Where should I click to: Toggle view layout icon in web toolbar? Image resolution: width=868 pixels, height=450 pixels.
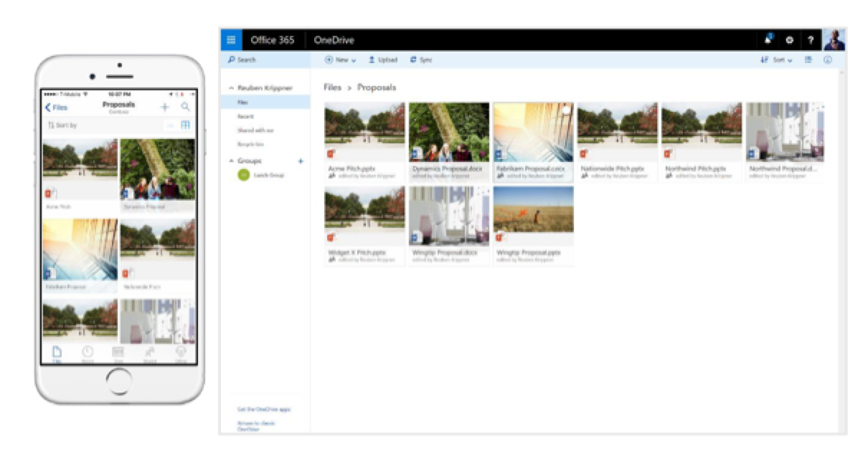[808, 60]
